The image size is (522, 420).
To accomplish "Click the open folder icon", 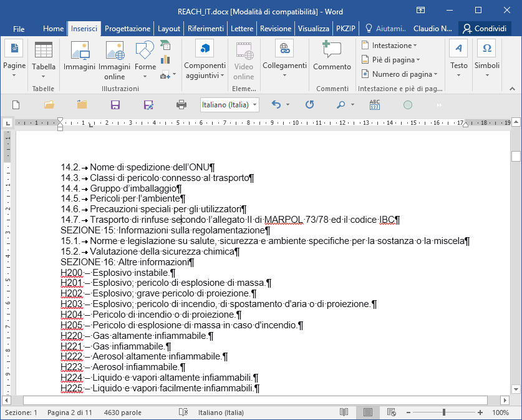I will [49, 105].
